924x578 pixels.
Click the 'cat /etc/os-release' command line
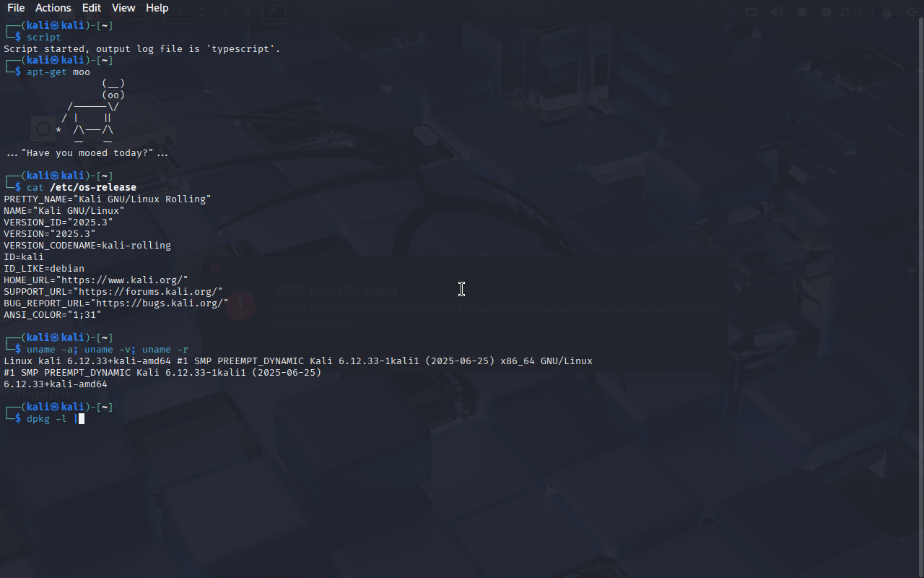[x=82, y=188]
